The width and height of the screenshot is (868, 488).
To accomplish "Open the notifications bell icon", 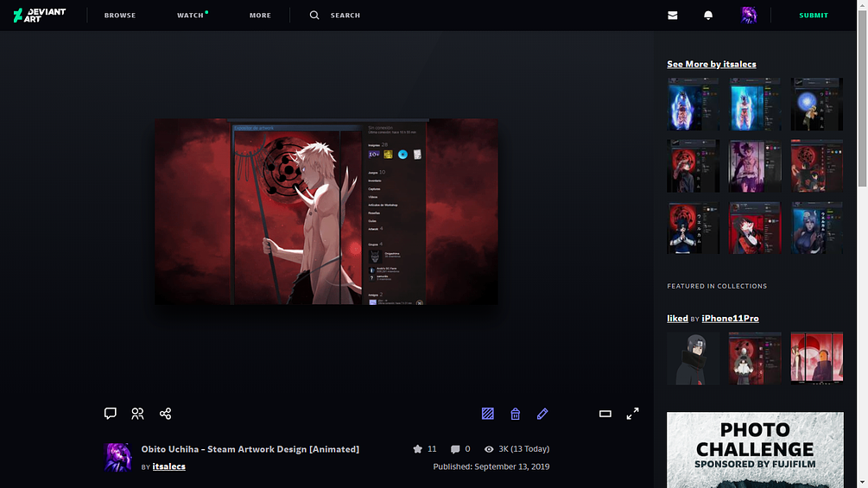I will coord(708,16).
